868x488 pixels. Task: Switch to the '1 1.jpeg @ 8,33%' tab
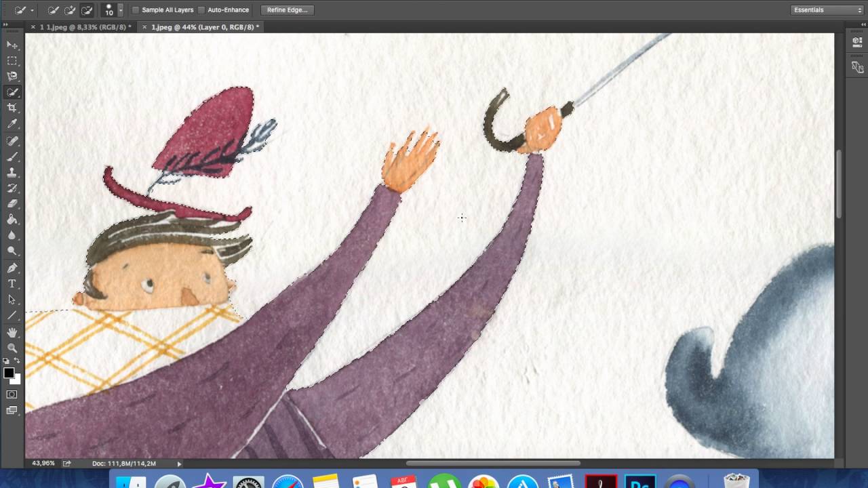click(85, 27)
